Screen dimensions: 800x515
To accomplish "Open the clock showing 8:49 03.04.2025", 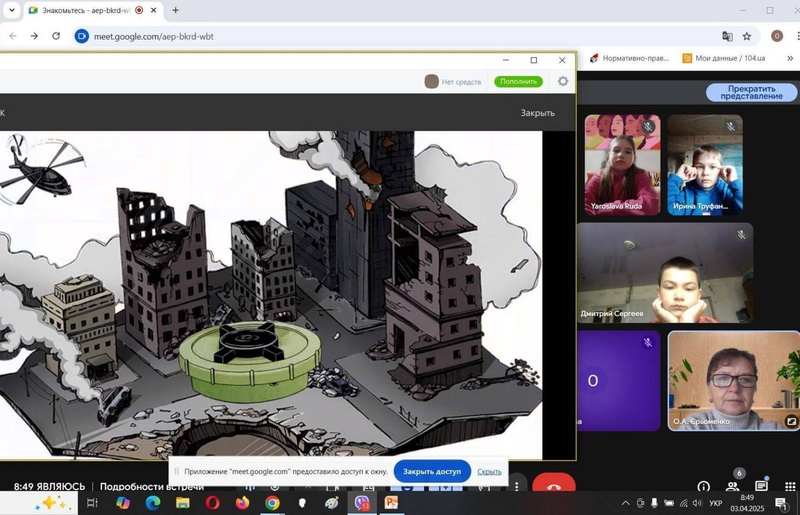I will click(x=747, y=503).
